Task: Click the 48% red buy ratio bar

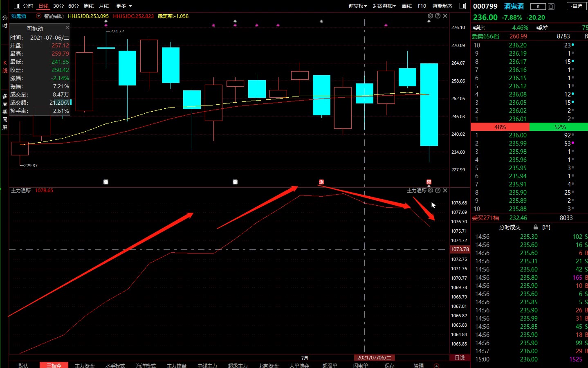Action: 500,127
